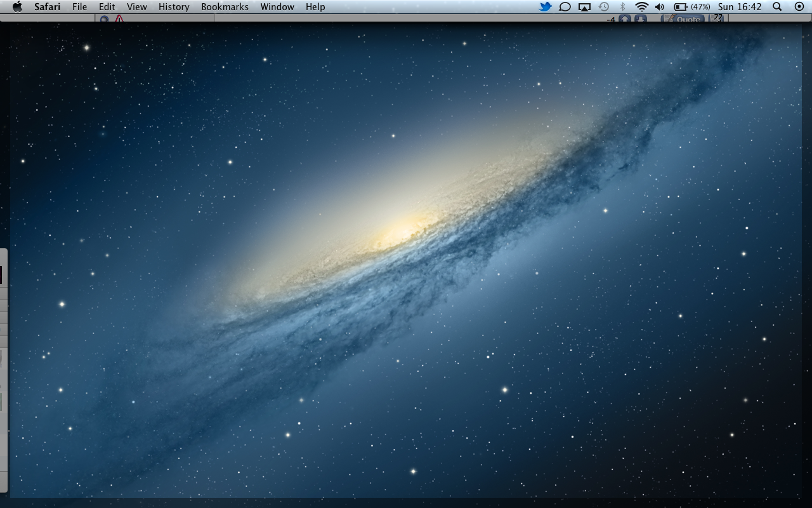
Task: Open the Messages speech bubble status icon
Action: [x=565, y=7]
